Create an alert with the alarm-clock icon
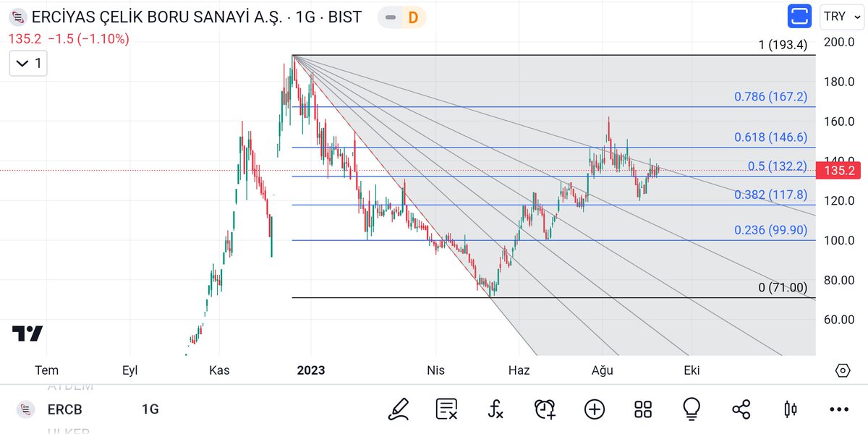868x434 pixels. pyautogui.click(x=545, y=409)
